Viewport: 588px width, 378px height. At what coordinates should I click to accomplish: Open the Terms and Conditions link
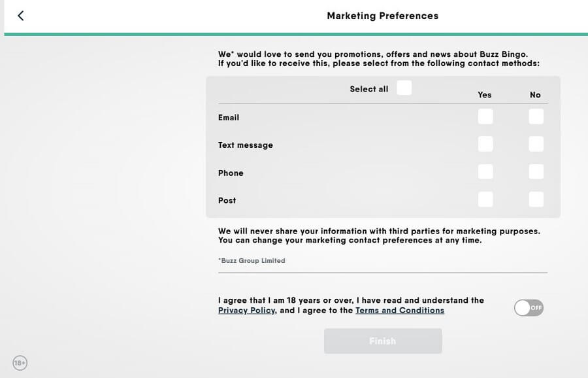(400, 311)
